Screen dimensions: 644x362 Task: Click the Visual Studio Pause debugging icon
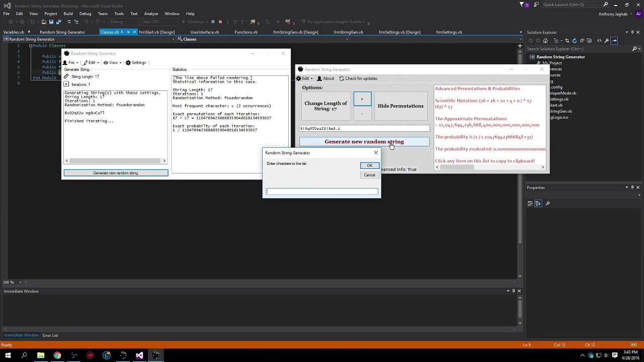click(x=213, y=22)
